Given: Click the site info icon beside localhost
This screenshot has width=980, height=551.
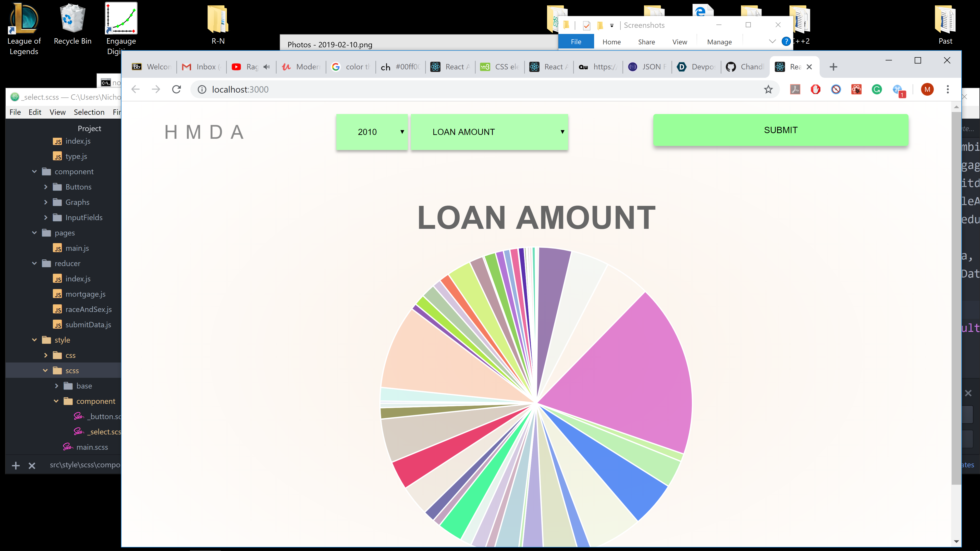Looking at the screenshot, I should coord(202,89).
